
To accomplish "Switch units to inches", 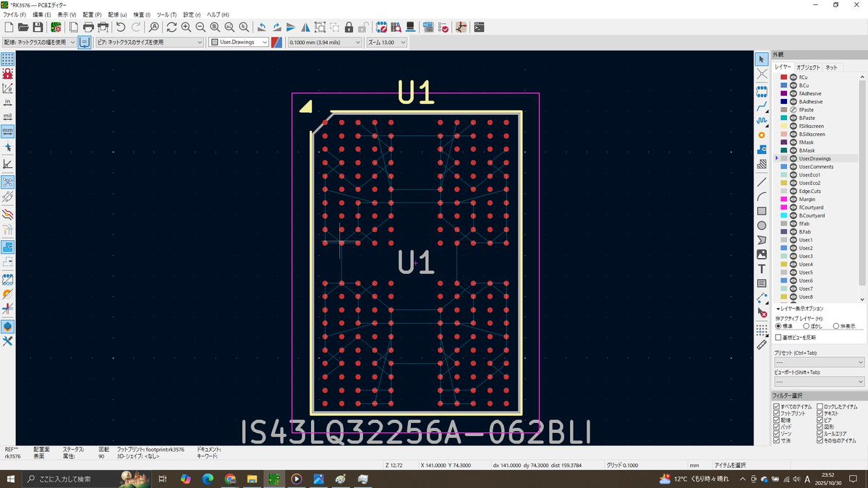I will (8, 102).
